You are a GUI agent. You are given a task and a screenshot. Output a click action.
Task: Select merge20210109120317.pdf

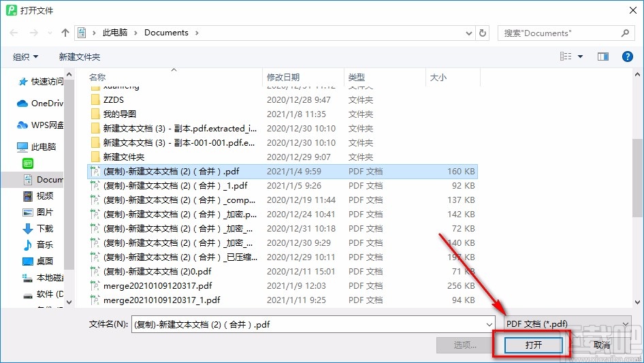(x=282, y=286)
